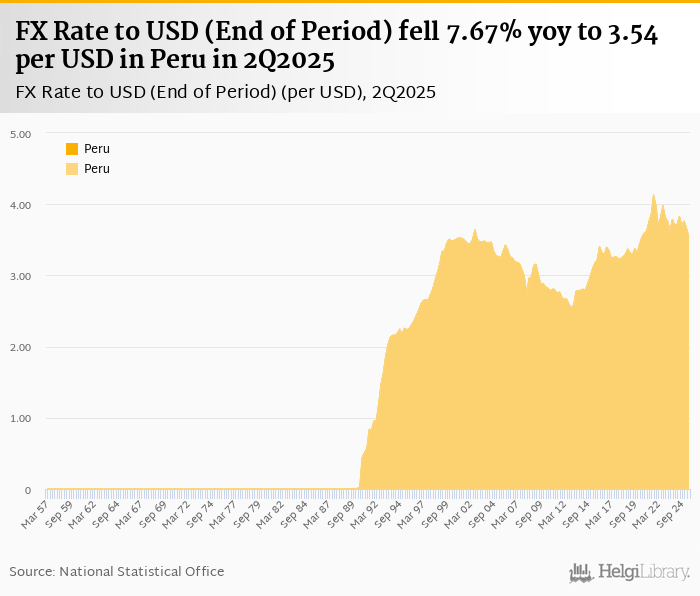Click the 4.00 y-axis label

[x=20, y=205]
